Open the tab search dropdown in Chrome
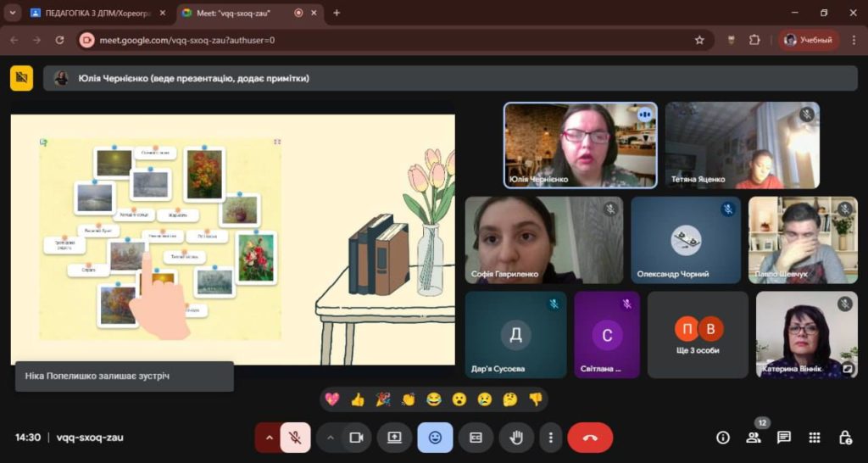868x463 pixels. pos(13,13)
